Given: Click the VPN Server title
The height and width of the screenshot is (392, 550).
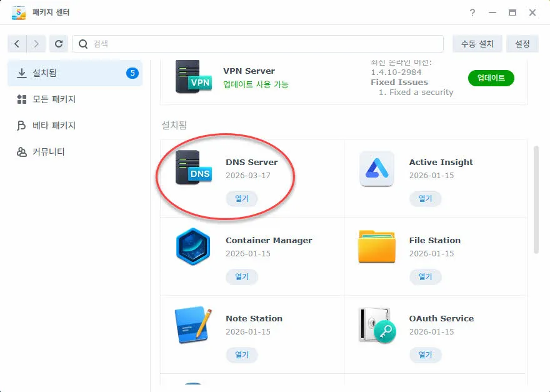Looking at the screenshot, I should [x=249, y=71].
